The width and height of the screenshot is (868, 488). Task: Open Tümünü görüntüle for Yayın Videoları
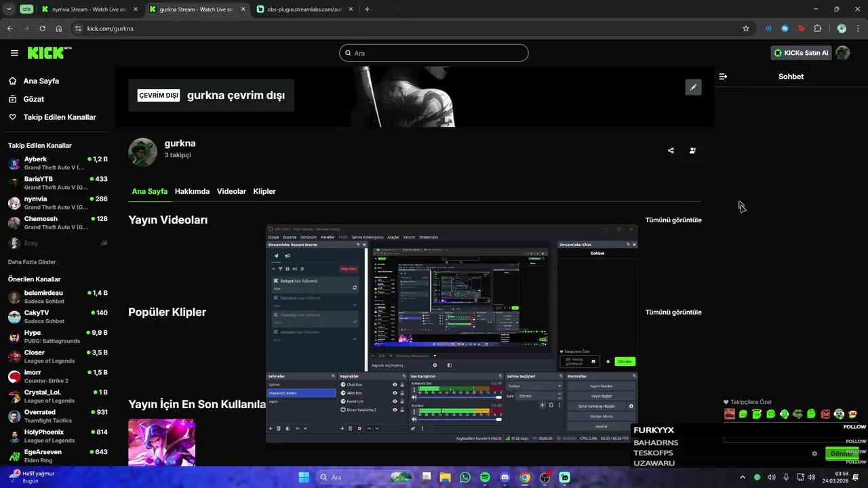[x=673, y=220]
